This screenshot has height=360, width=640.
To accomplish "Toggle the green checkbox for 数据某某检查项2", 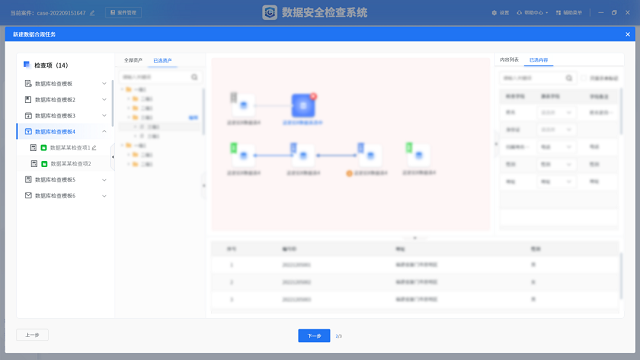I will click(x=44, y=164).
